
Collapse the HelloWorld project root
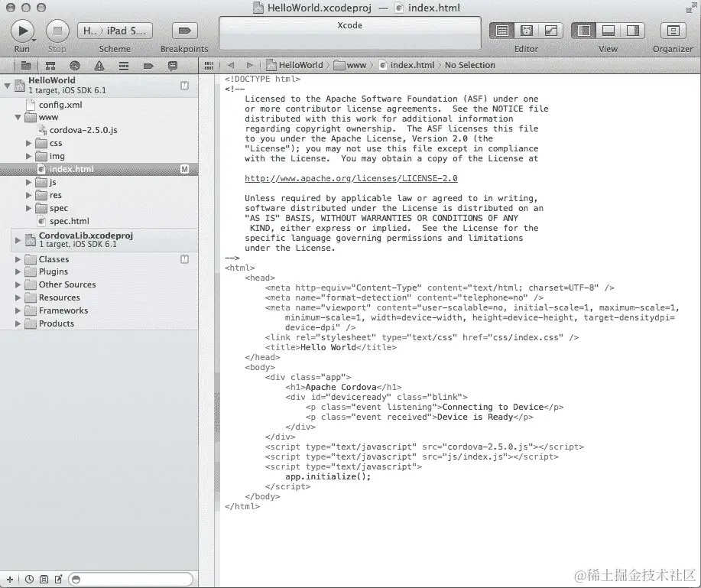pyautogui.click(x=7, y=85)
